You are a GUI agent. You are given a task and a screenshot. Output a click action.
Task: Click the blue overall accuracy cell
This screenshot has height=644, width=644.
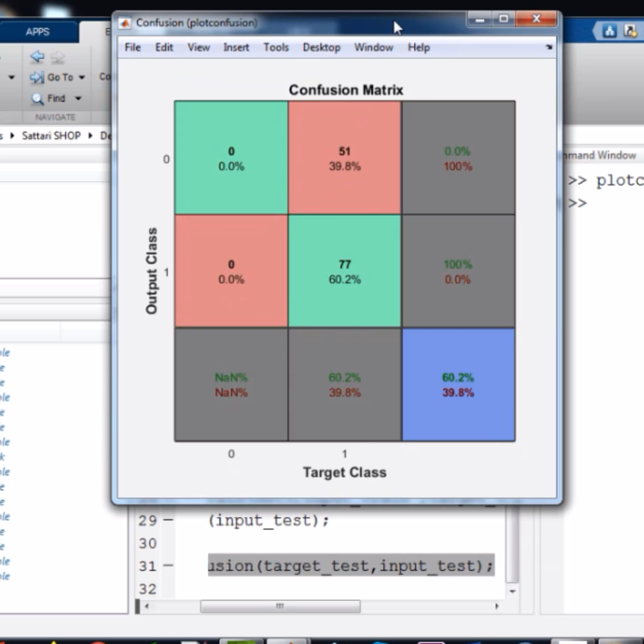tap(458, 385)
